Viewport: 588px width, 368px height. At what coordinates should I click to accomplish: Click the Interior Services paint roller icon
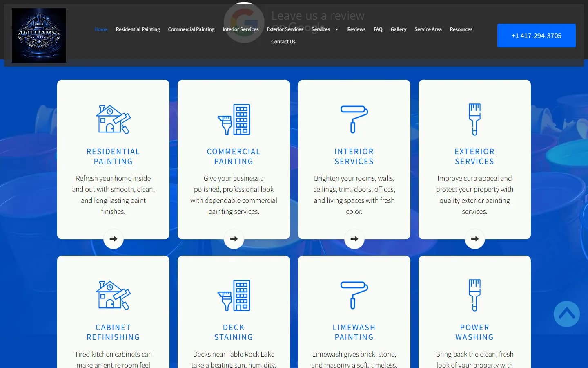click(x=354, y=119)
